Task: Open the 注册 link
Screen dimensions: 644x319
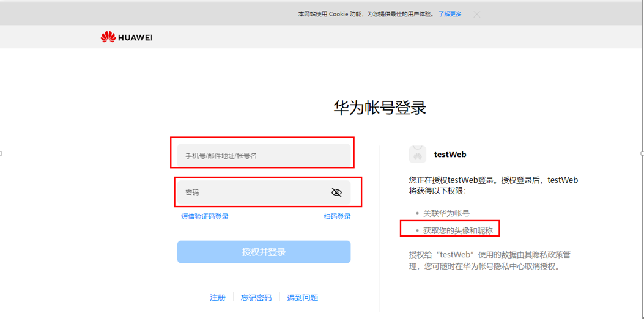Action: point(218,298)
